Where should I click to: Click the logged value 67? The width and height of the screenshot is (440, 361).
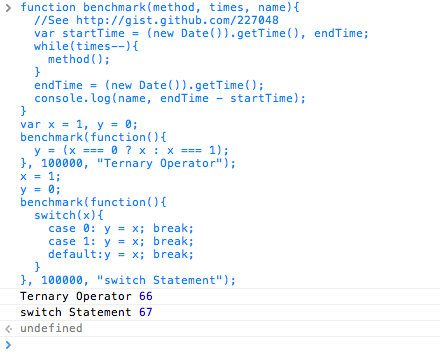point(146,312)
